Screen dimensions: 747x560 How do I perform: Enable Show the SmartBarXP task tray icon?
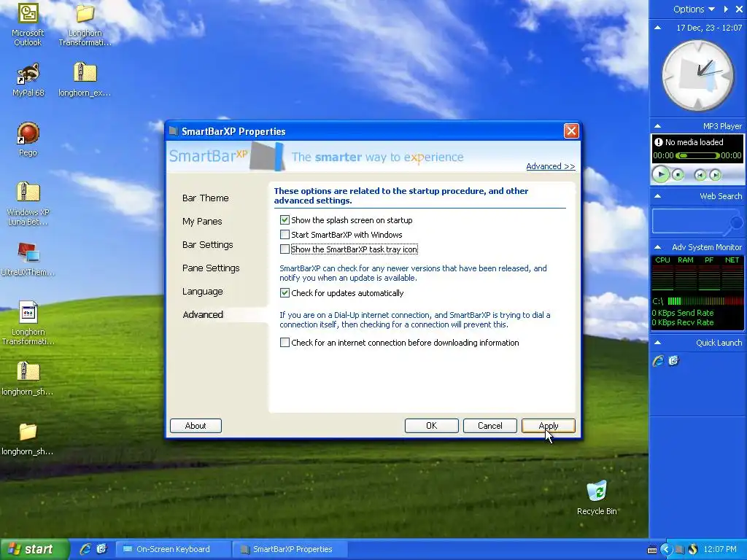[285, 249]
